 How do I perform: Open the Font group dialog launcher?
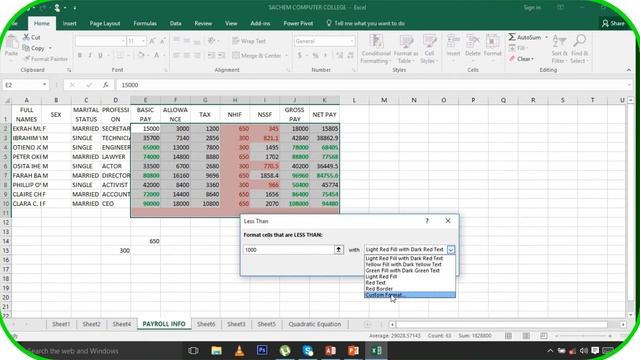point(166,70)
